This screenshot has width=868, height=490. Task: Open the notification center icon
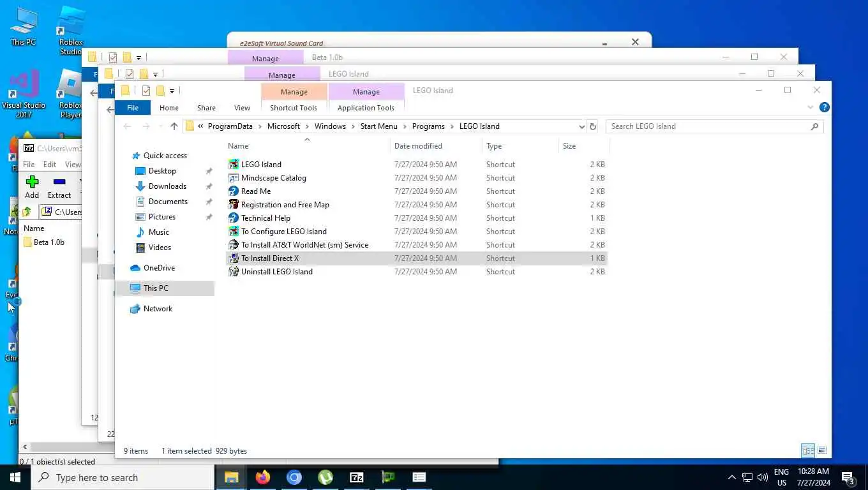click(848, 477)
